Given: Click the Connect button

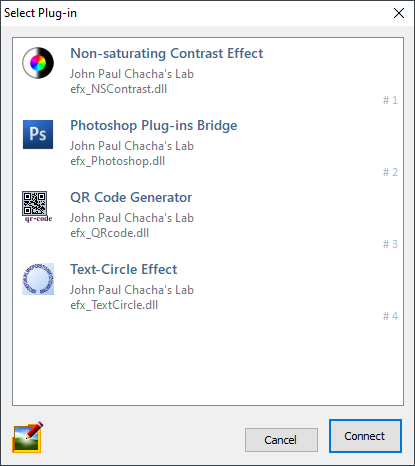Looking at the screenshot, I should pyautogui.click(x=365, y=436).
